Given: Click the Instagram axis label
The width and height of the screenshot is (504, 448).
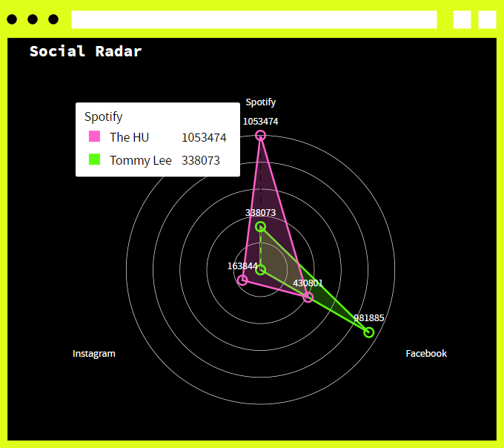Looking at the screenshot, I should pyautogui.click(x=94, y=354).
